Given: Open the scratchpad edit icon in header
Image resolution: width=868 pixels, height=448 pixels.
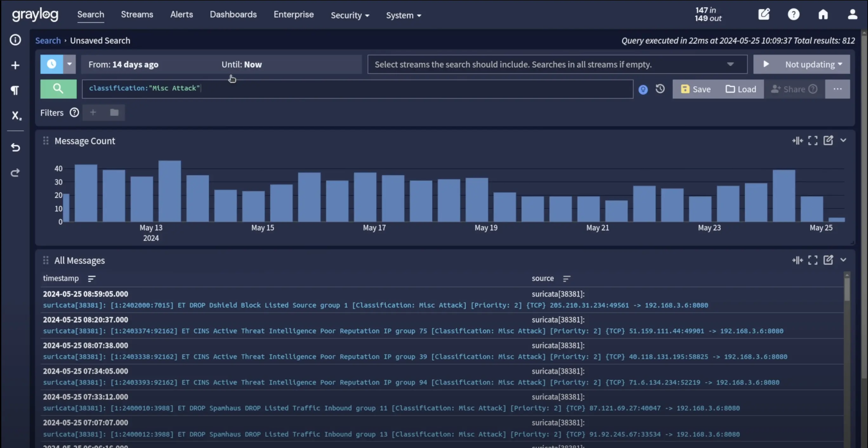Looking at the screenshot, I should point(764,14).
